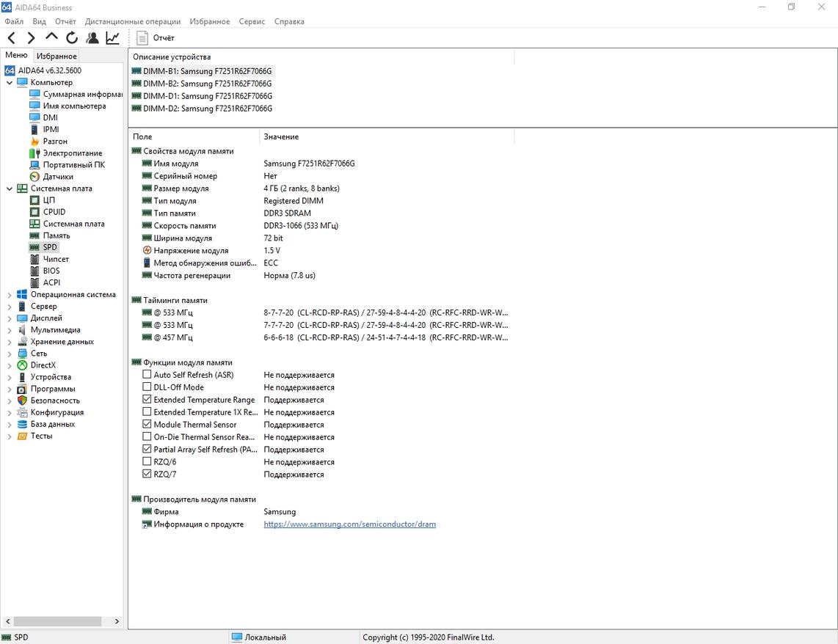
Task: Expand the Сервер tree node
Action: click(x=9, y=307)
